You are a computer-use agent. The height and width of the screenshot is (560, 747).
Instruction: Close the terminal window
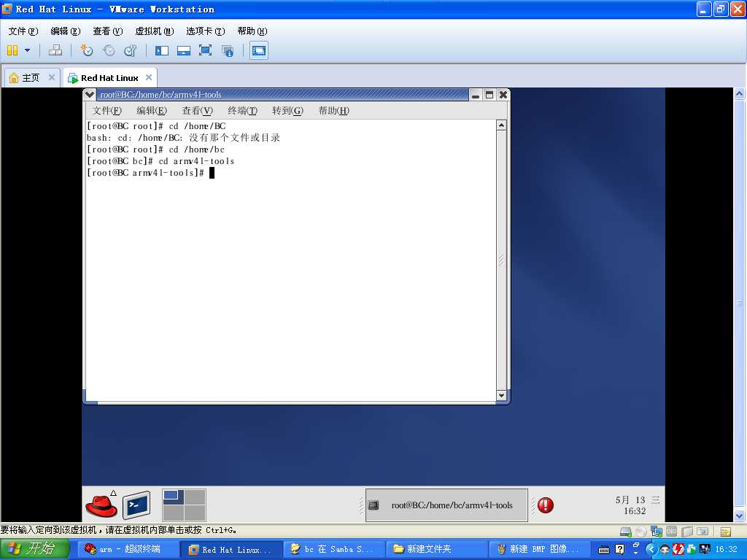[x=503, y=95]
